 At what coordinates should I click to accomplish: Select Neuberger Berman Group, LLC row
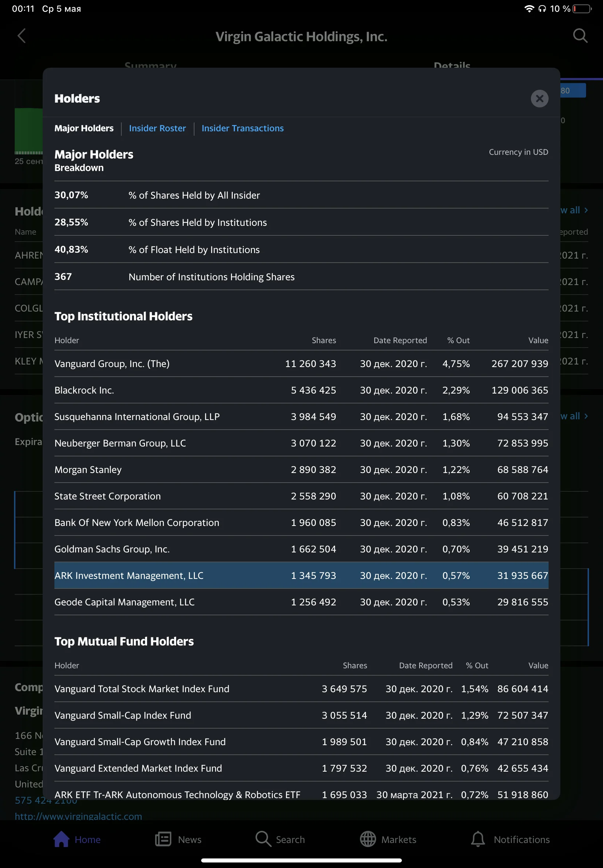pyautogui.click(x=301, y=443)
